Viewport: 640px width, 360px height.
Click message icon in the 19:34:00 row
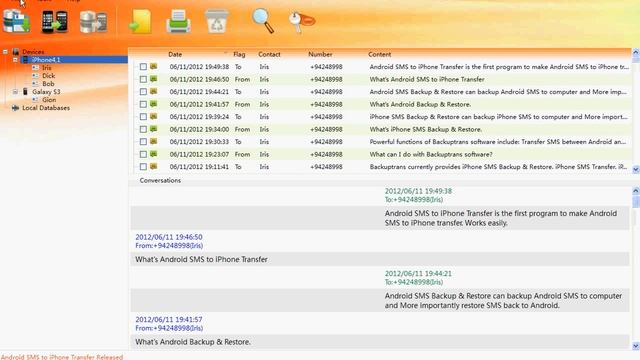153,129
